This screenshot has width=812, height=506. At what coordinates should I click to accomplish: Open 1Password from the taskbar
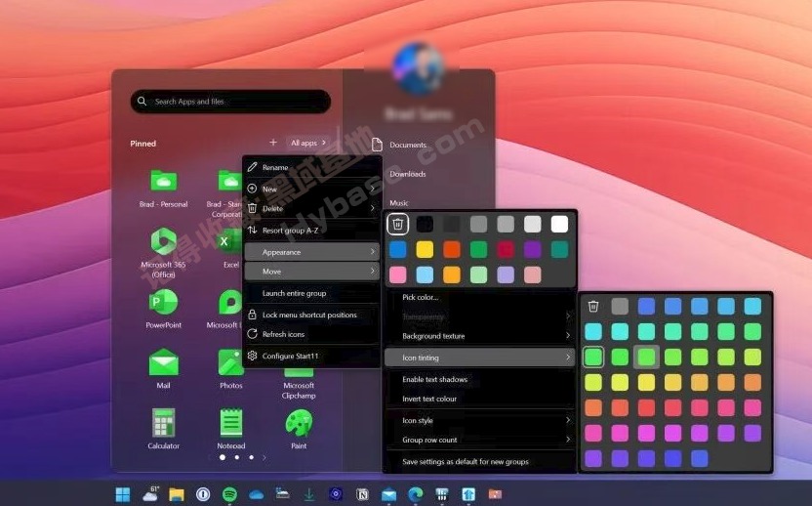203,494
